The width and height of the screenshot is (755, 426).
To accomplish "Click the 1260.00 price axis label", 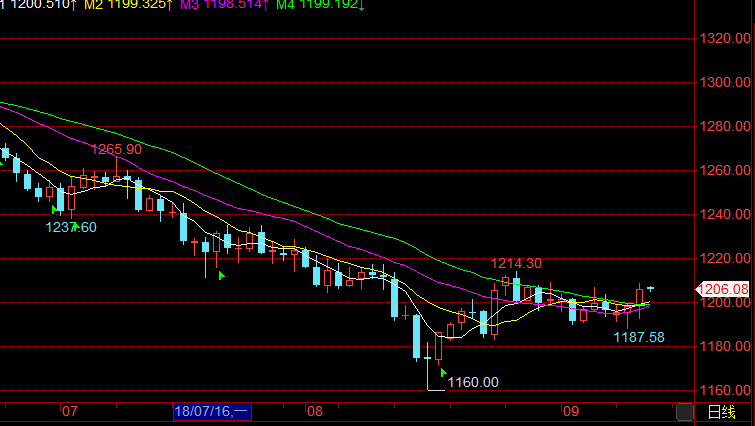I will click(x=725, y=170).
